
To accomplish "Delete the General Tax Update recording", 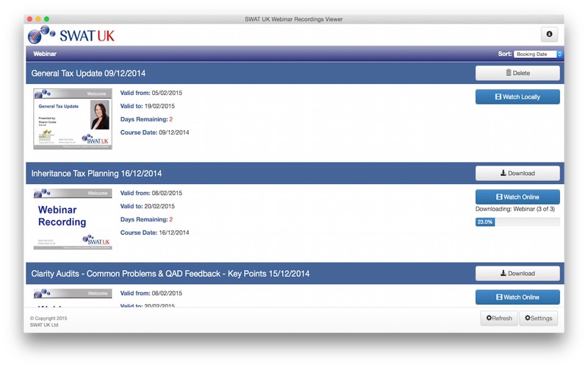I will click(x=517, y=73).
